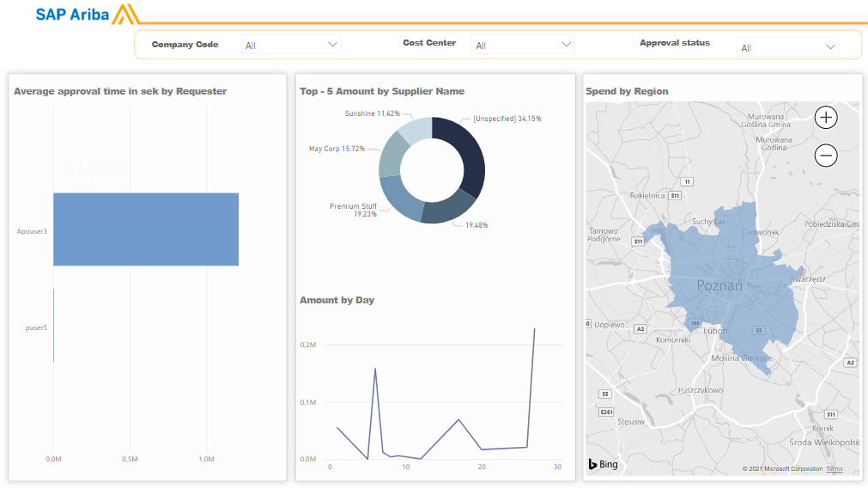
Task: Select the Apouser3 bar in chart
Action: 146,229
